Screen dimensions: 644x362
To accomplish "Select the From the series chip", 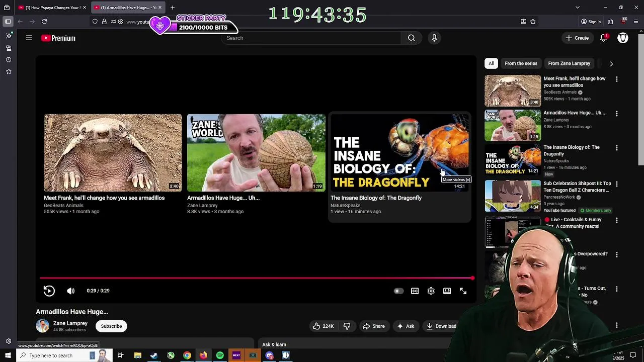I will click(521, 63).
